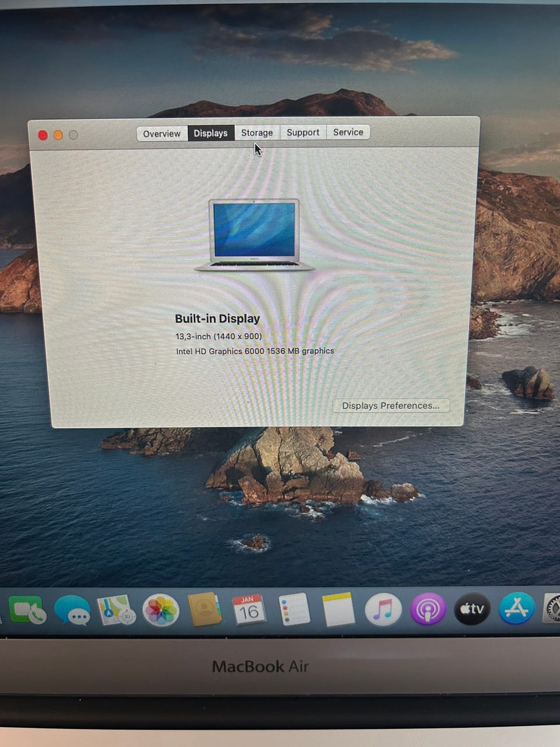Go to the Service tab
The width and height of the screenshot is (560, 747).
point(348,132)
